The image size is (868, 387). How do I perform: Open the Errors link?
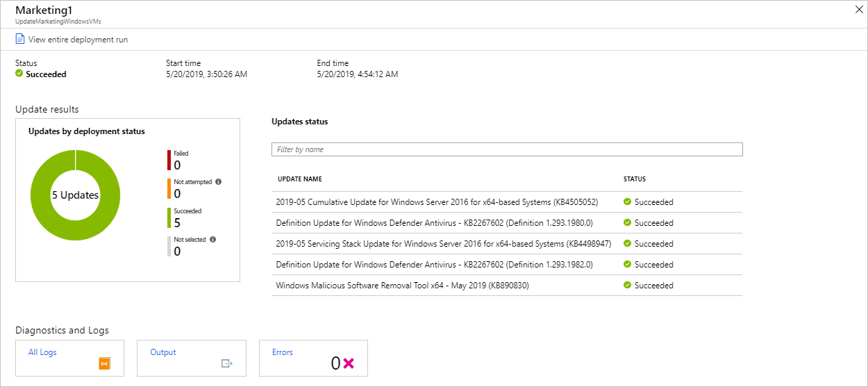coord(283,352)
